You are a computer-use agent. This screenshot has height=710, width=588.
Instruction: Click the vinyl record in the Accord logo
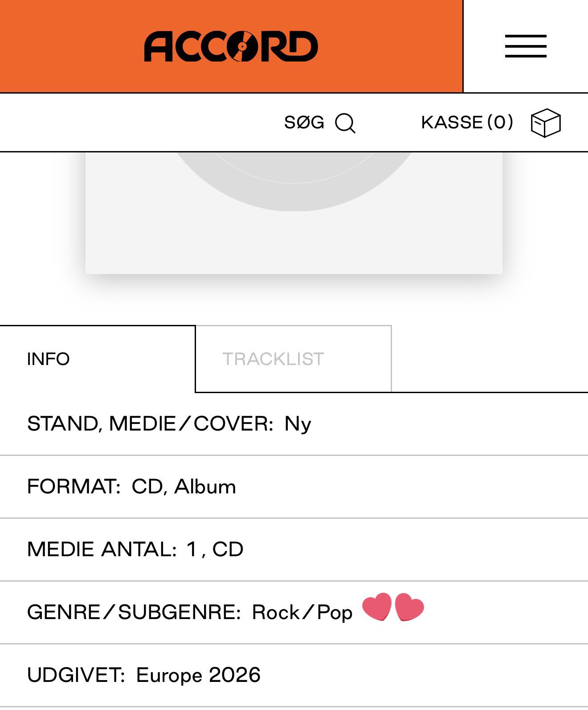pos(241,46)
